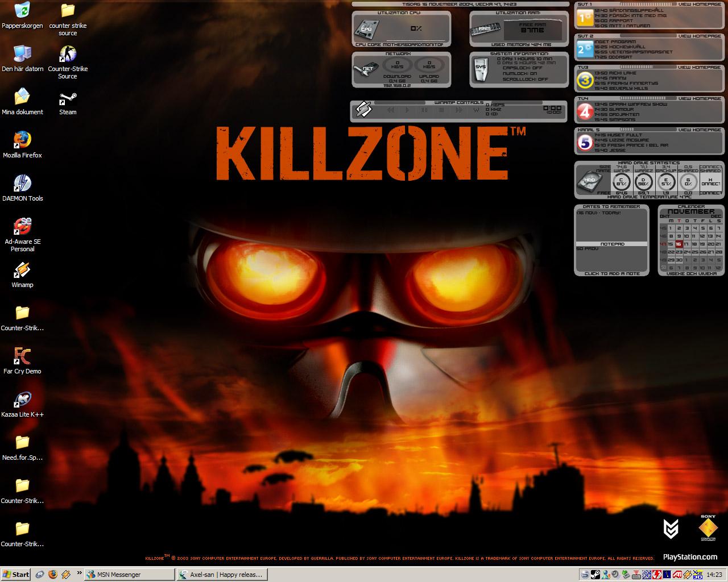Open the Far Cry Demo shortcut
The image size is (728, 582).
[x=22, y=361]
